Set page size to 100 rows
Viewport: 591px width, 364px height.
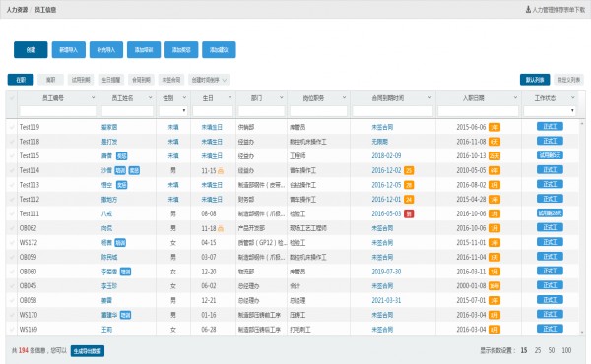click(x=566, y=350)
